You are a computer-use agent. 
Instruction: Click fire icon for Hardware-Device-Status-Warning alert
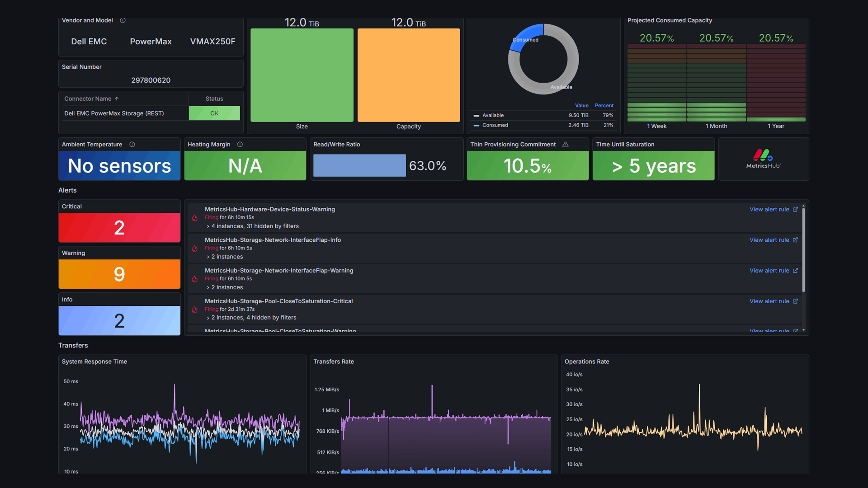195,218
